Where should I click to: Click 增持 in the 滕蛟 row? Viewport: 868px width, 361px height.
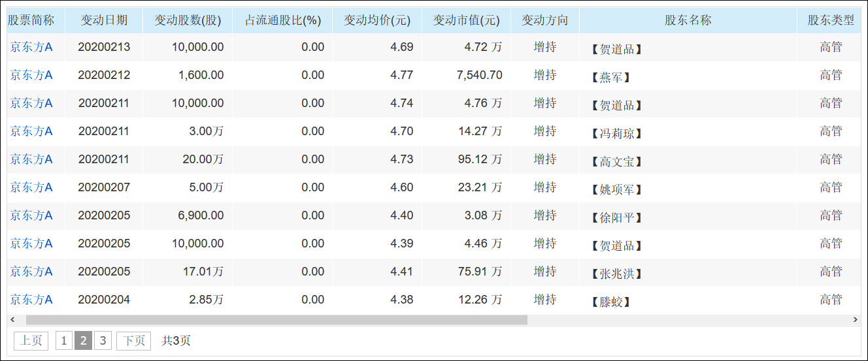pyautogui.click(x=545, y=300)
